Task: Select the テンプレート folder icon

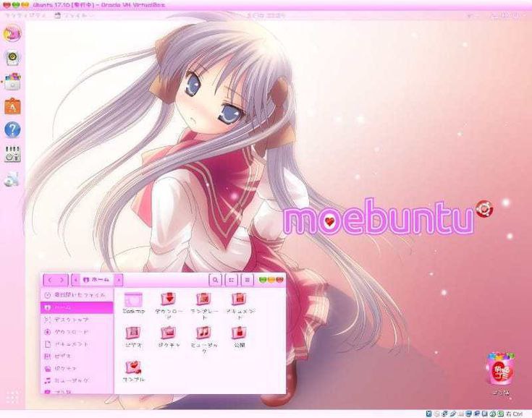Action: [204, 299]
